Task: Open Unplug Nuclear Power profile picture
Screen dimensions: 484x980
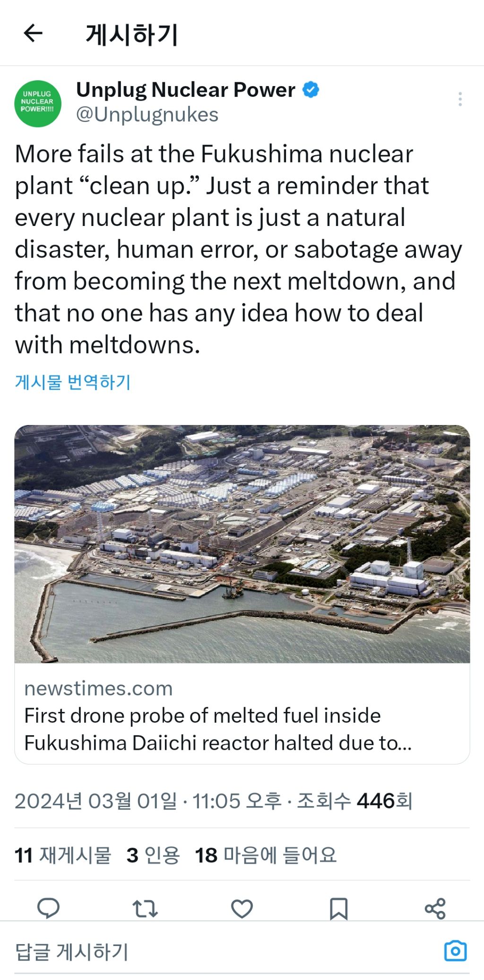Action: point(38,104)
